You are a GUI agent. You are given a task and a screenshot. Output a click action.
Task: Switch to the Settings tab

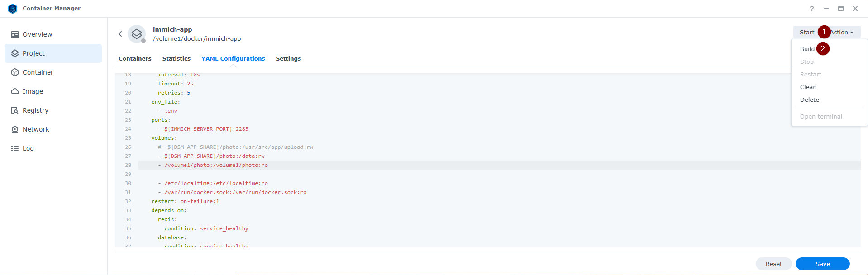click(288, 59)
